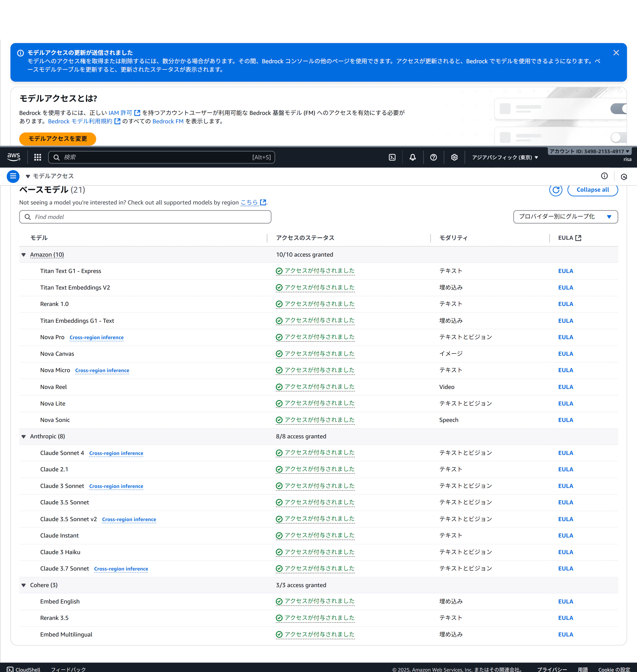637x672 pixels.
Task: Click Claude 3.7 Sonnet Cross-region inference link
Action: point(121,569)
